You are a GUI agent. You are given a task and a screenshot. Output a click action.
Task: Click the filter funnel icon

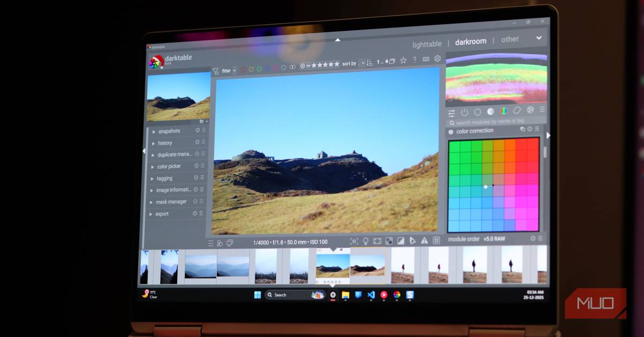[x=216, y=71]
